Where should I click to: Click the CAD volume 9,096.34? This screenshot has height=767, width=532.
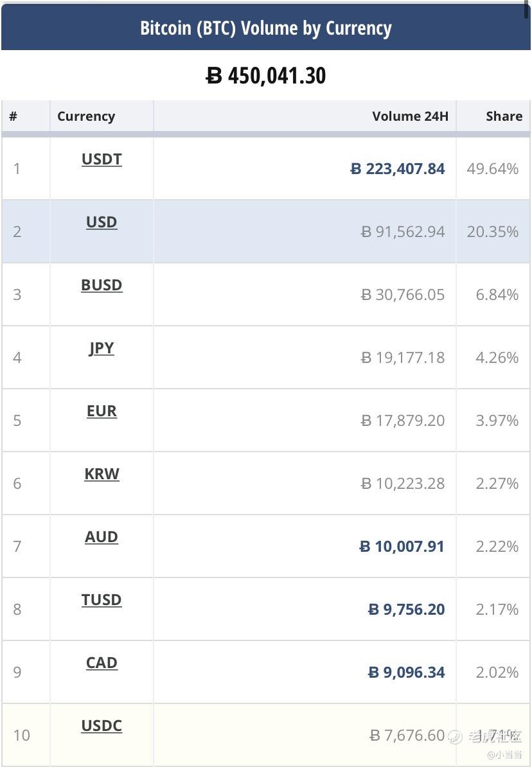click(406, 673)
